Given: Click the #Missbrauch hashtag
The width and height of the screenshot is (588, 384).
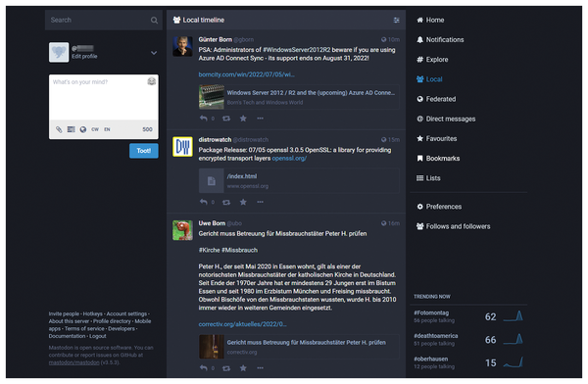Looking at the screenshot, I should coord(240,250).
